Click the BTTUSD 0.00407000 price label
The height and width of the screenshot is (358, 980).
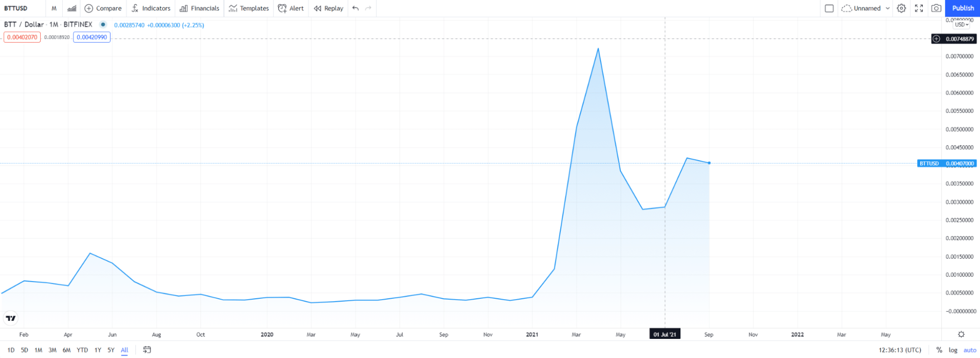pos(947,164)
